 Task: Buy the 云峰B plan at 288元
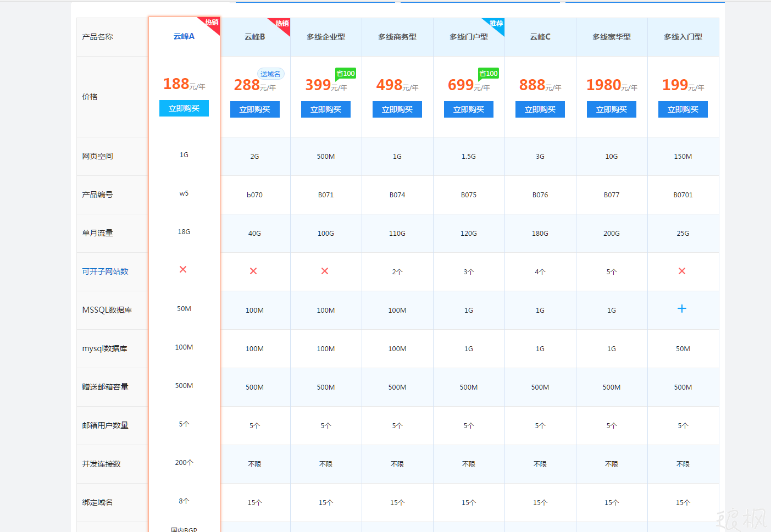click(x=255, y=109)
